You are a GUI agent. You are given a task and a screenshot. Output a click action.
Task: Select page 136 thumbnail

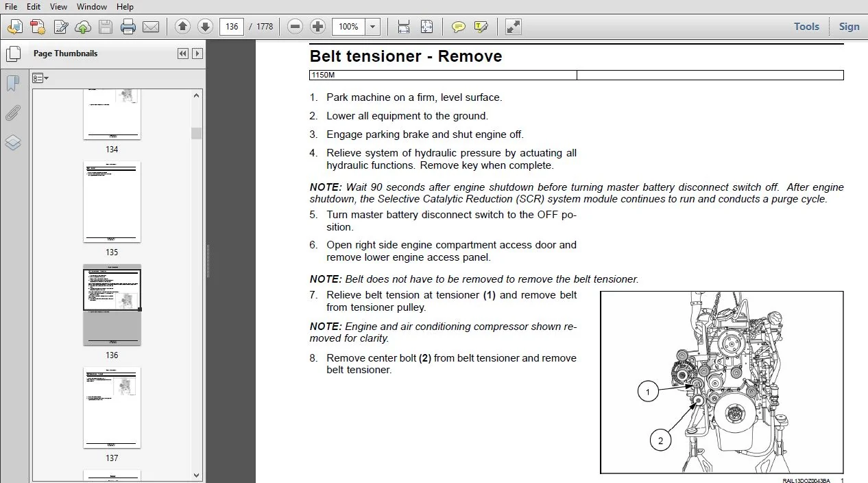coord(112,305)
